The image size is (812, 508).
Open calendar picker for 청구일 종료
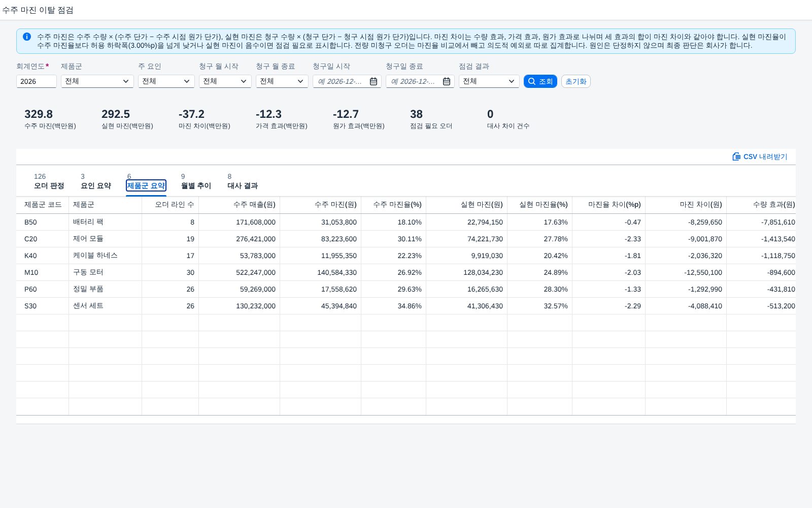(447, 81)
